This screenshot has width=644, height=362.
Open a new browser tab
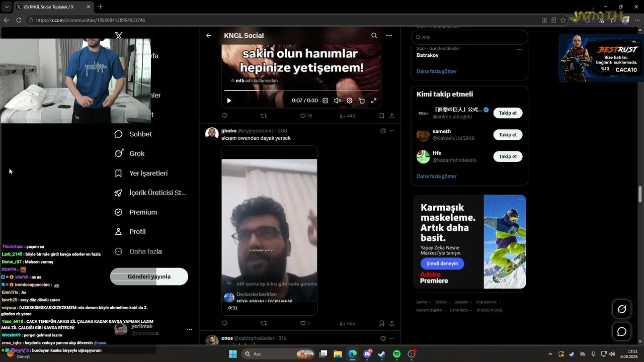(x=101, y=7)
